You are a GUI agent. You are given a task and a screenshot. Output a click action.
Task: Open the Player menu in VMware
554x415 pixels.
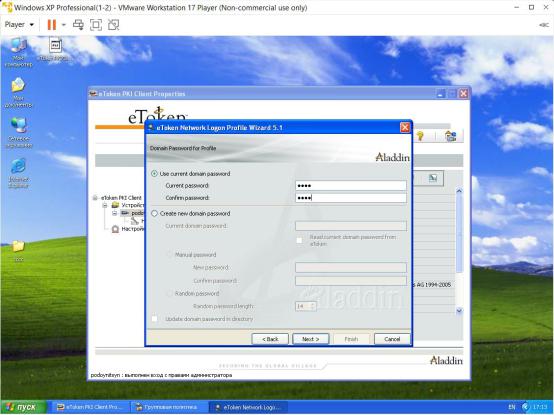point(19,25)
